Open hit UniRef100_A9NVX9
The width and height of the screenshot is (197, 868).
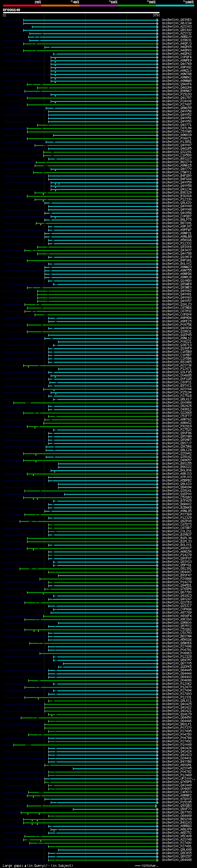tap(176, 135)
